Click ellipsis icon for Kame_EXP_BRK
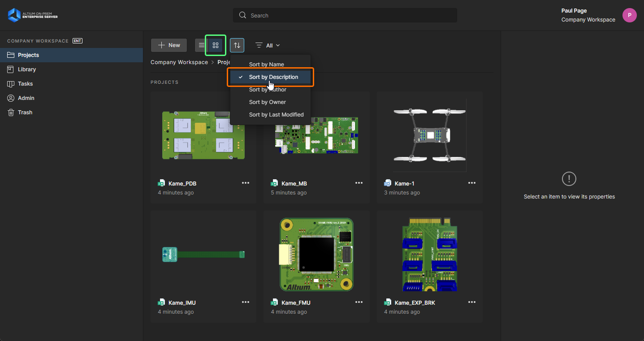 point(472,302)
